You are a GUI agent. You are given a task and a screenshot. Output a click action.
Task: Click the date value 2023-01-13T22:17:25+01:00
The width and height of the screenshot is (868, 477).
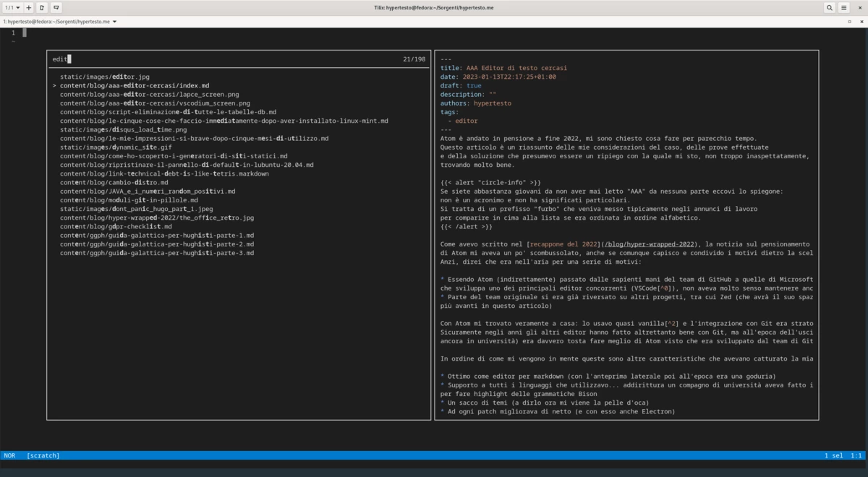point(508,77)
